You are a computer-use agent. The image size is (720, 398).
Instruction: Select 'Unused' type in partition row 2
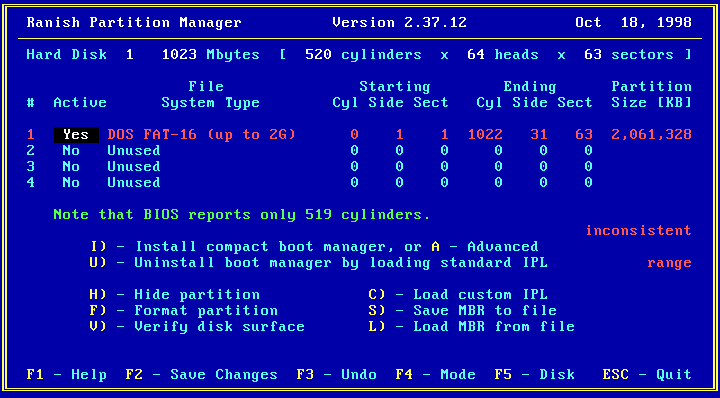[x=134, y=151]
